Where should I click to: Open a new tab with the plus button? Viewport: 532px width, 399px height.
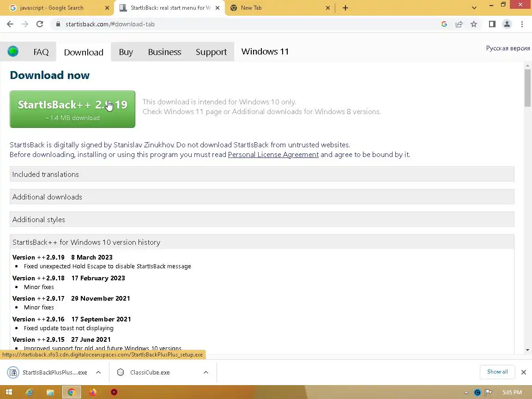coord(345,8)
